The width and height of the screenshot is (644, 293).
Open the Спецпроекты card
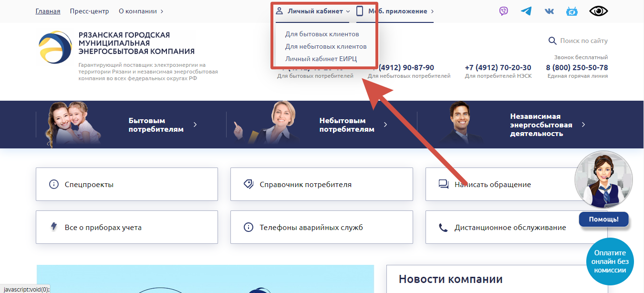coord(127,184)
